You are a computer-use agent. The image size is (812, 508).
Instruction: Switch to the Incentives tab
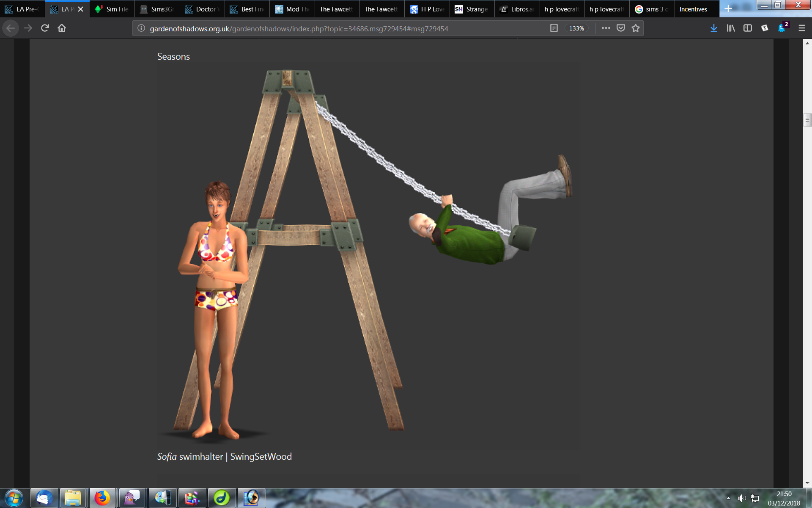click(x=696, y=9)
